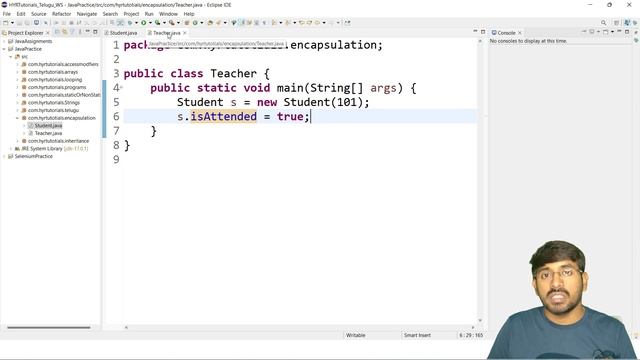Screen dimensions: 640x360
Task: Open the Window menu
Action: point(168,14)
